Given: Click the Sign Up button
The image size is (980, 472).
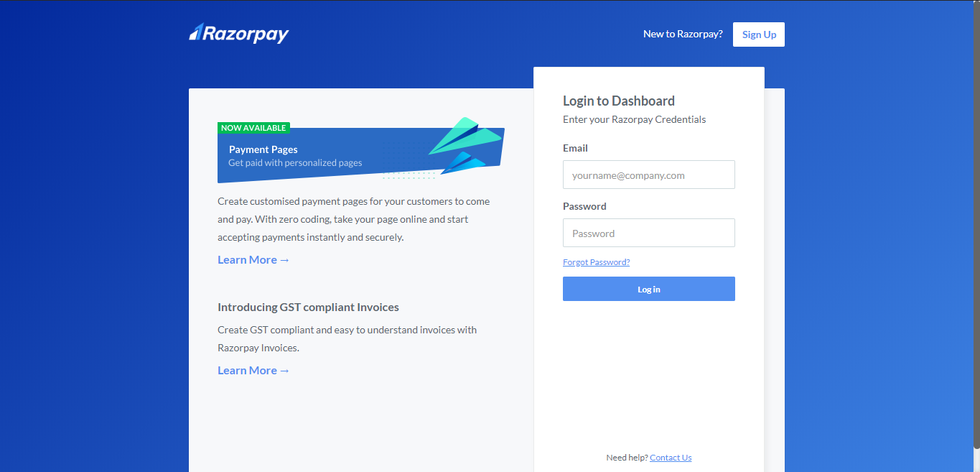Looking at the screenshot, I should coord(759,34).
